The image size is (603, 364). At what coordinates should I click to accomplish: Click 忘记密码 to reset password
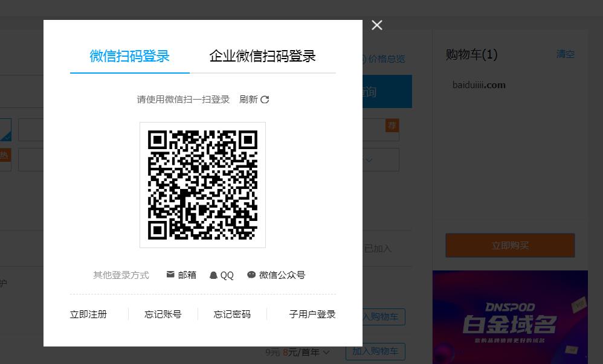tap(231, 314)
